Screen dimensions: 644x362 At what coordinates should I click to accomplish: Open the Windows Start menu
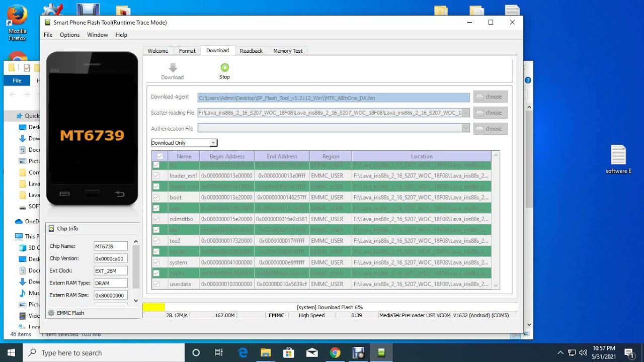click(11, 352)
